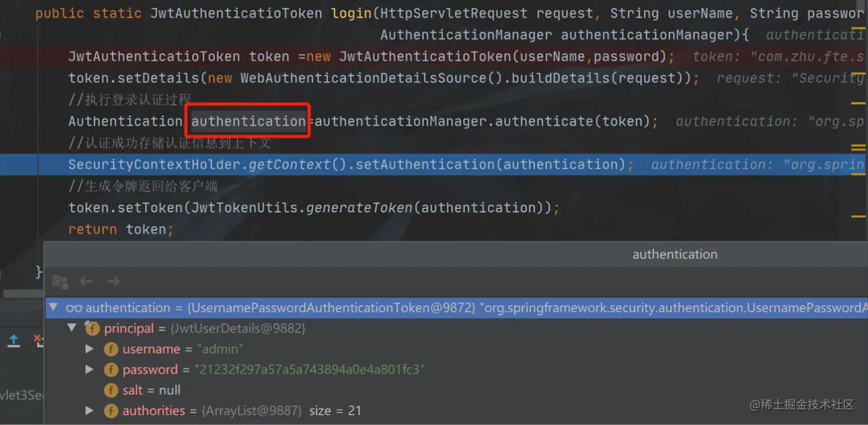Click the return token; line
The width and height of the screenshot is (868, 425).
[121, 229]
